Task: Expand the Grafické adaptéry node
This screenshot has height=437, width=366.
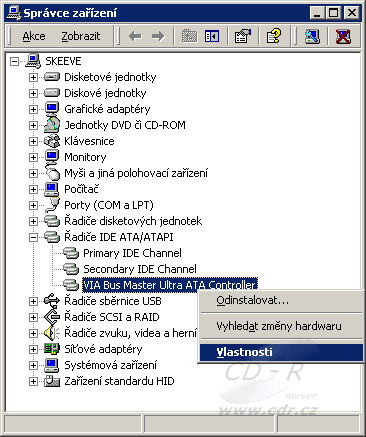Action: pos(33,109)
